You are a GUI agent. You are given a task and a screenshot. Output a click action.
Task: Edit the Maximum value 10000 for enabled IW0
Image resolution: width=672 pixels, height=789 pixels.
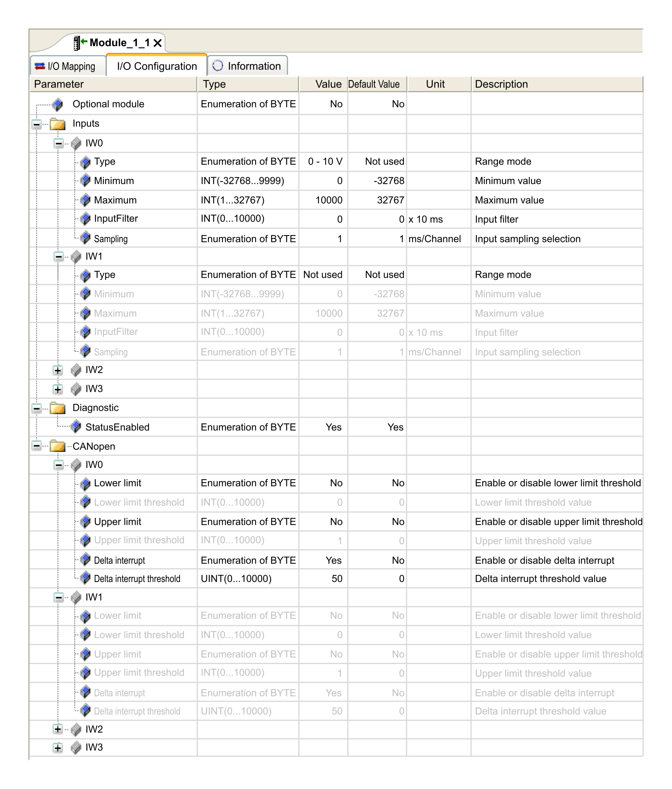click(x=323, y=200)
